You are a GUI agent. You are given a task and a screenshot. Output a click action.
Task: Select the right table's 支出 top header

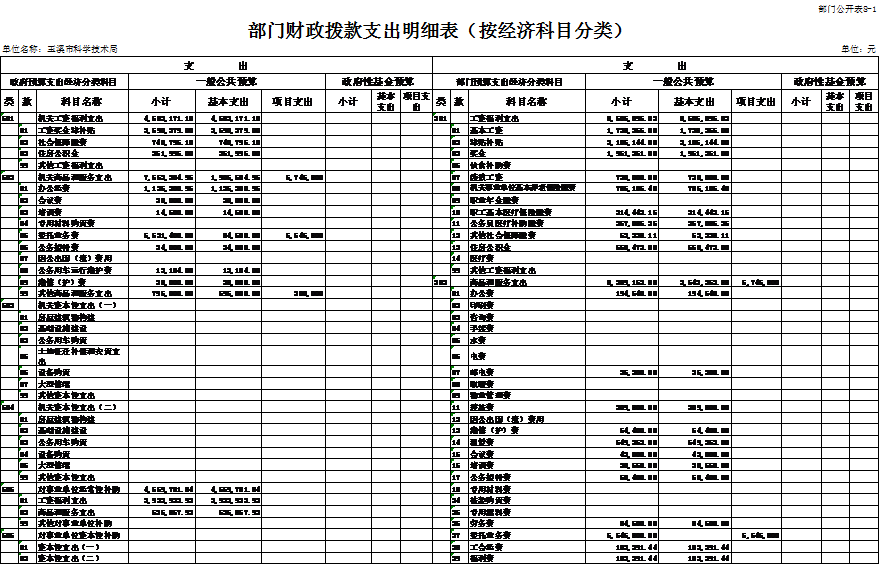click(653, 66)
